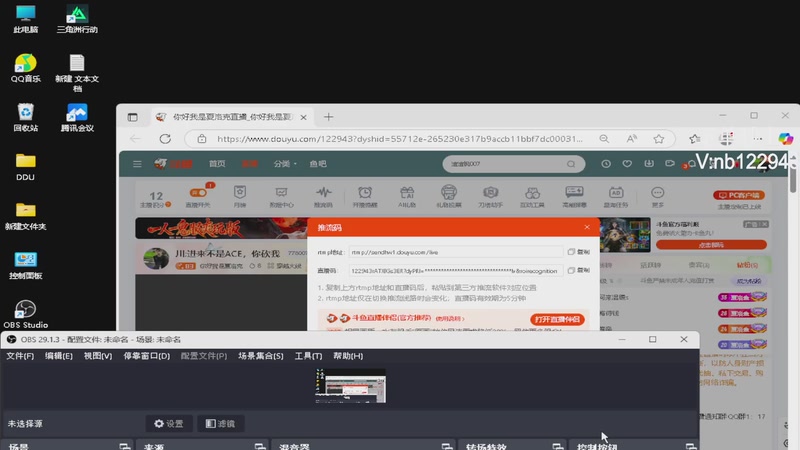Open 推流码 waveform icon in toolbar

(x=323, y=196)
